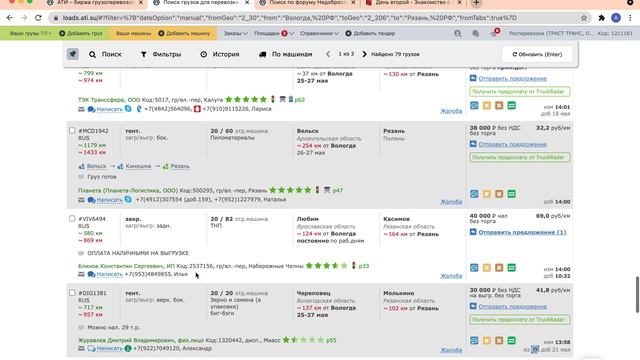Click Жалоба link for Планета-Логистика load
Image resolution: width=640 pixels, height=360 pixels.
[451, 202]
